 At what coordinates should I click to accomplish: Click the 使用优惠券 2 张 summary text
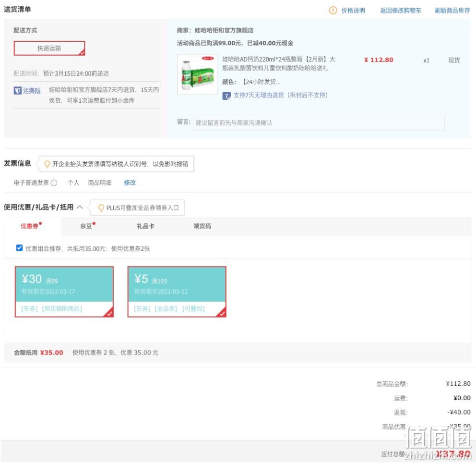(115, 353)
